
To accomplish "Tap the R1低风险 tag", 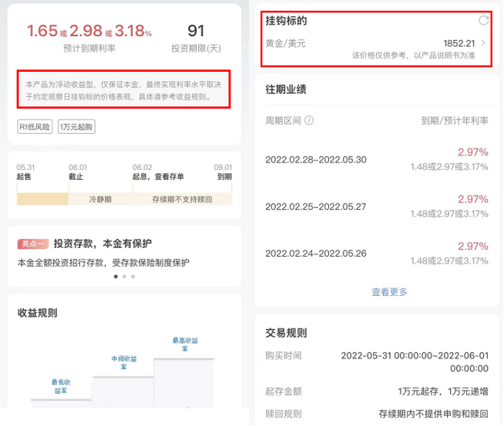I will [x=35, y=126].
